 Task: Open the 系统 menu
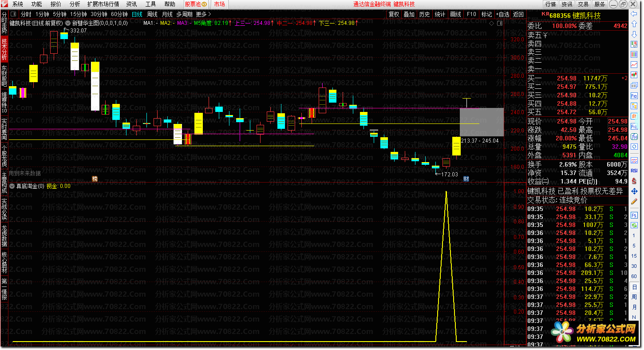(x=18, y=4)
